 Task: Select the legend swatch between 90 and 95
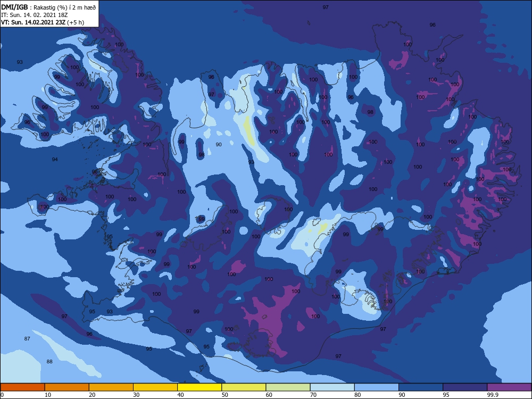[x=421, y=387]
